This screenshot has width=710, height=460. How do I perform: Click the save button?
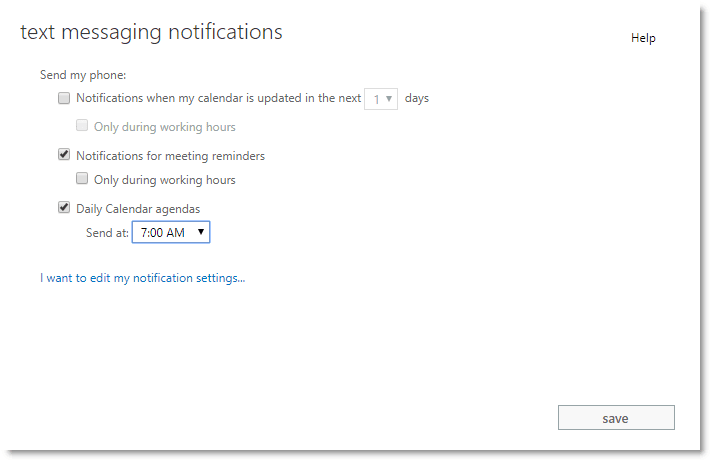616,417
